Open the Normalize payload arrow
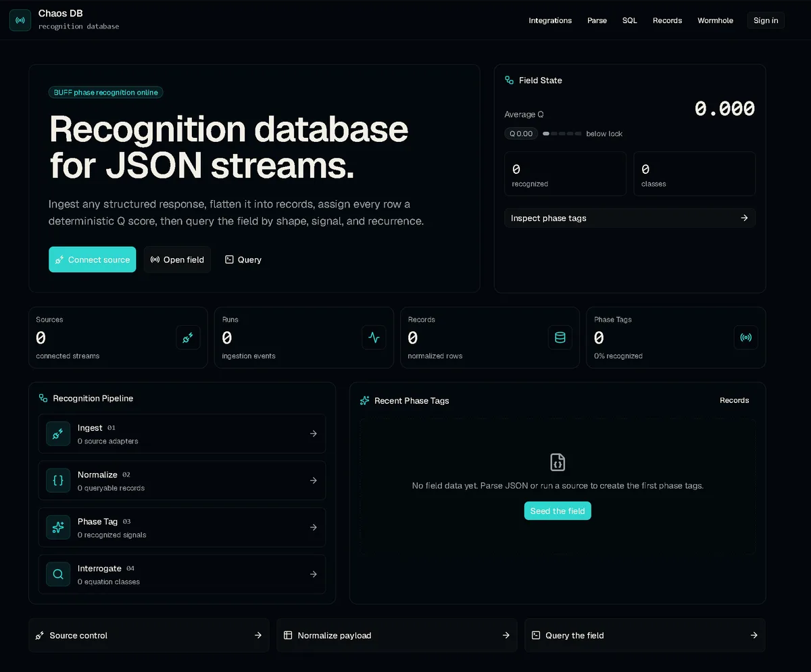Viewport: 811px width, 672px height. click(506, 635)
